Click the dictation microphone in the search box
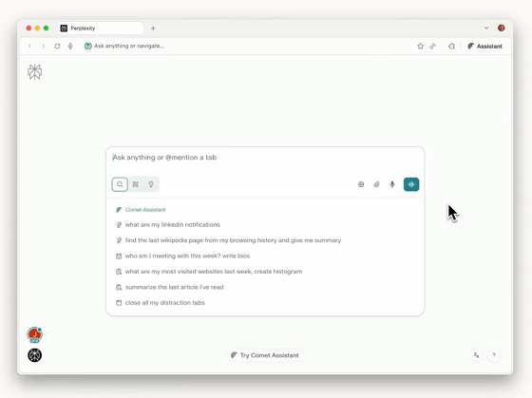Image resolution: width=532 pixels, height=398 pixels. click(392, 184)
